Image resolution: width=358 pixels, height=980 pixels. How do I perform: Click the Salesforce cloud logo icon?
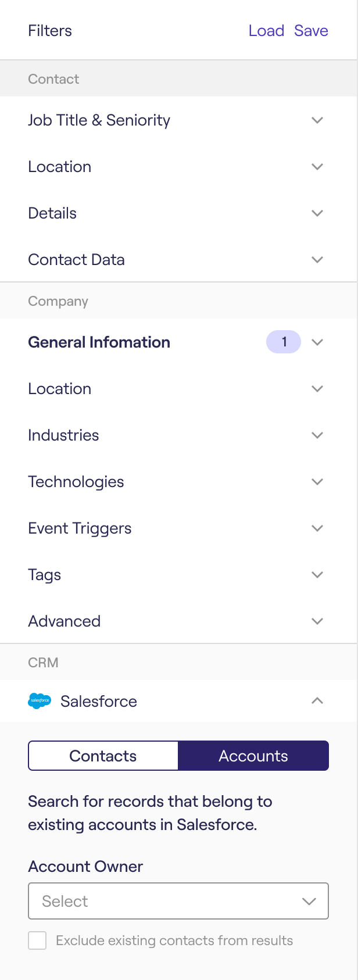click(x=40, y=701)
